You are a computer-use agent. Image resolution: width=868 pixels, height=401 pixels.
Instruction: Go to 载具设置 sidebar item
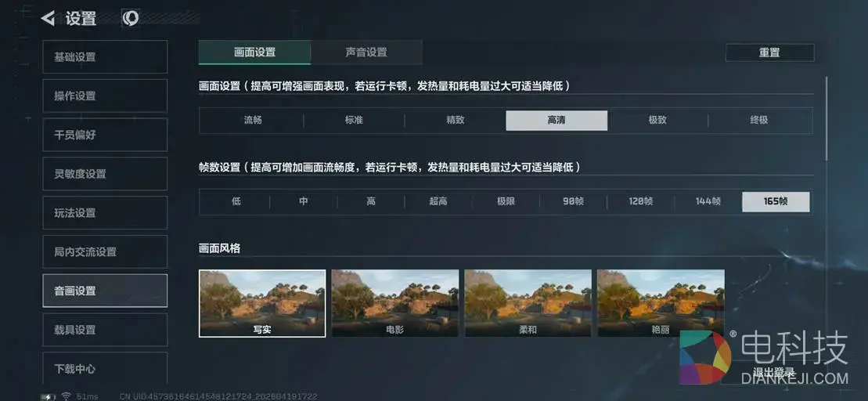[105, 330]
